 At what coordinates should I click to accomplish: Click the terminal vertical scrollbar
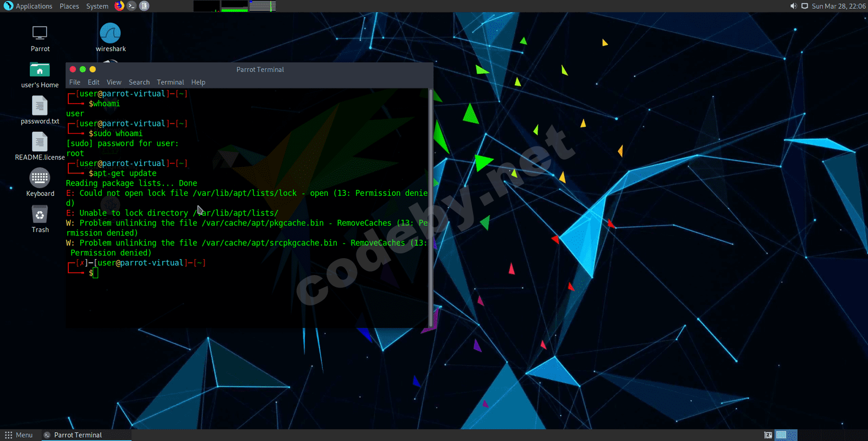click(431, 208)
